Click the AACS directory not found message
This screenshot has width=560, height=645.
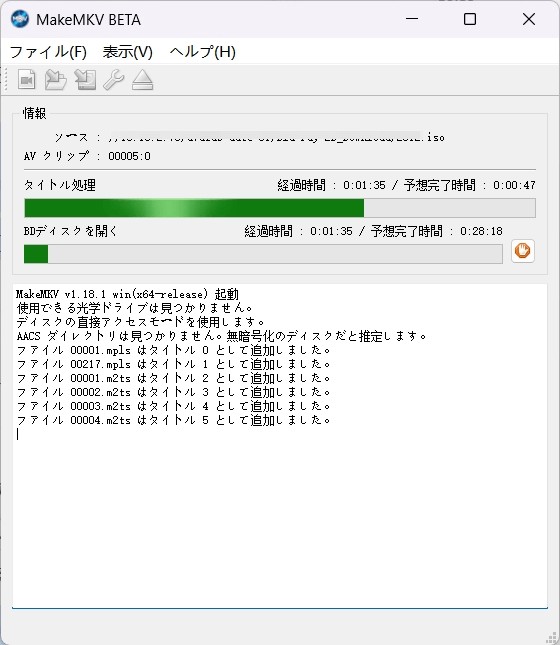[221, 336]
